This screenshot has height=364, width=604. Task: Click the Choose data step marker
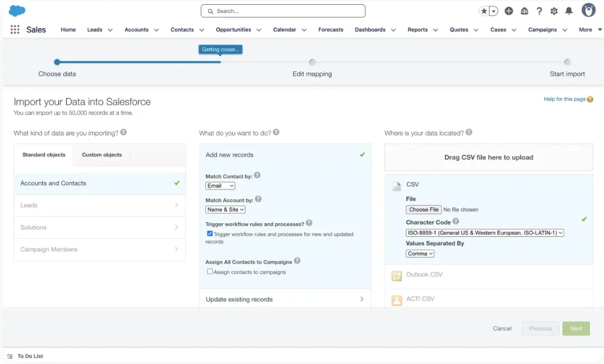tap(57, 62)
